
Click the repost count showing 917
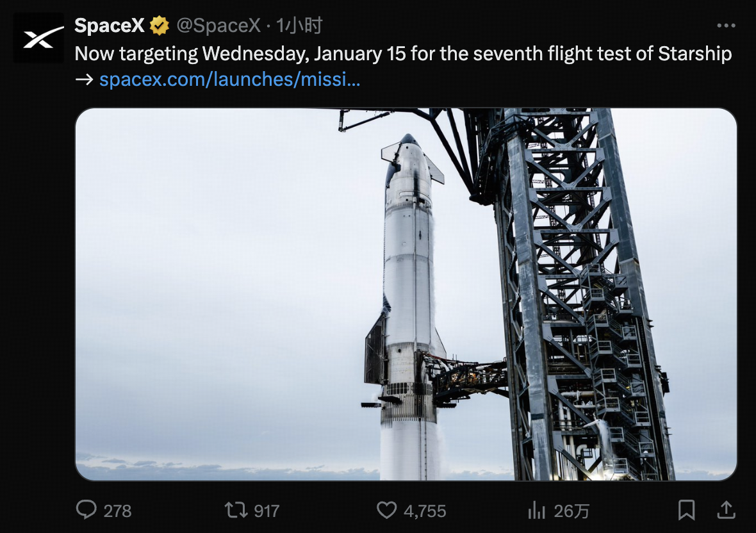pyautogui.click(x=266, y=511)
